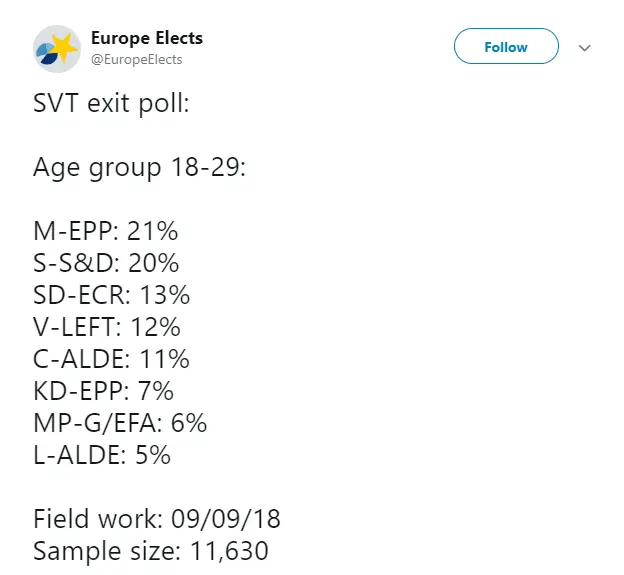Select the L-ALDE: 5% result line
624x575 pixels.
(x=102, y=455)
